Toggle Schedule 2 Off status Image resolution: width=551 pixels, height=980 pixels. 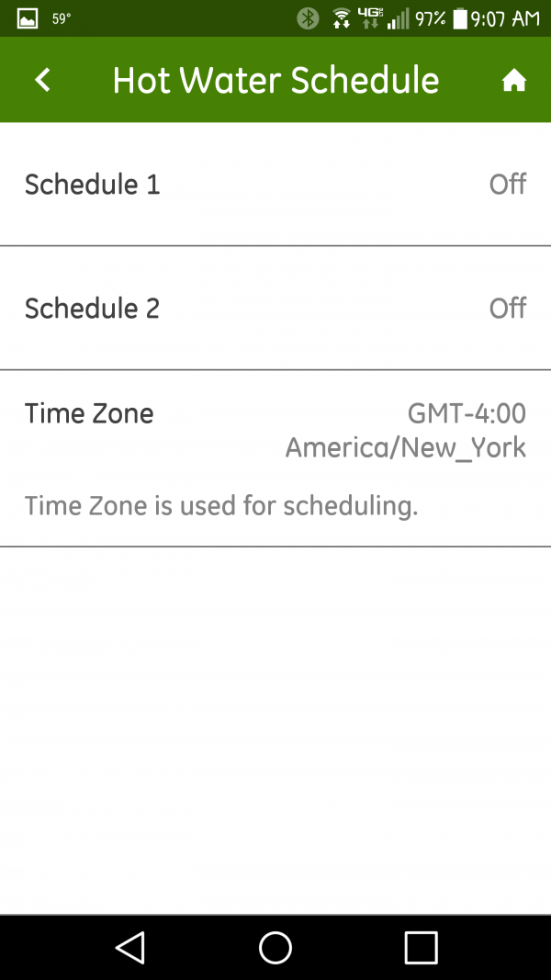[507, 308]
